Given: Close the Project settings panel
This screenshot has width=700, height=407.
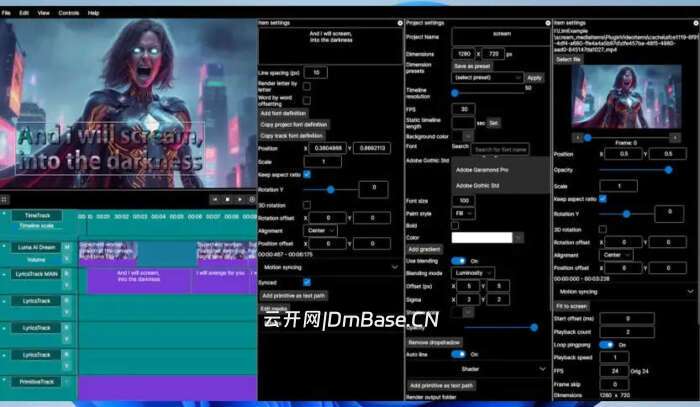Looking at the screenshot, I should click(x=548, y=23).
